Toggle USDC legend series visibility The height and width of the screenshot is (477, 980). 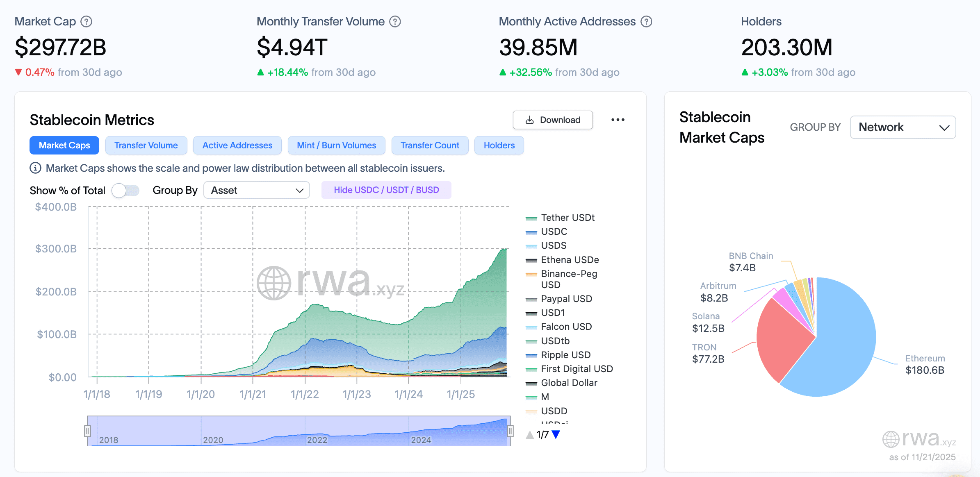click(x=554, y=232)
